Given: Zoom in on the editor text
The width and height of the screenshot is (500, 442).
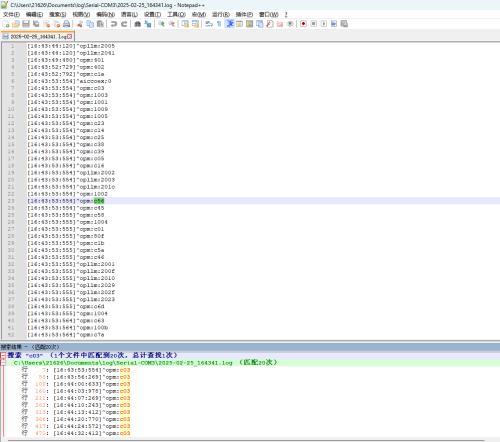Looking at the screenshot, I should tap(162, 24).
